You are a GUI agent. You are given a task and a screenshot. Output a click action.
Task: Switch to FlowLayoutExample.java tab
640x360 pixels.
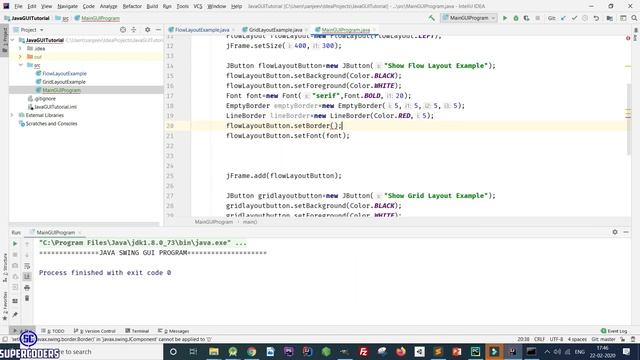click(202, 30)
